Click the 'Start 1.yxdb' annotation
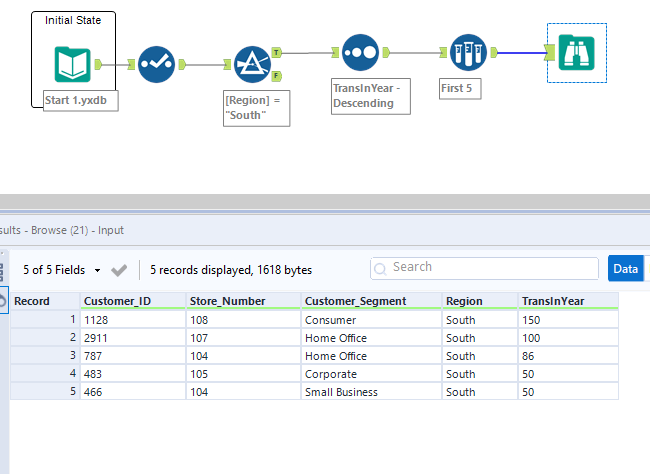This screenshot has width=650, height=474. (81, 101)
